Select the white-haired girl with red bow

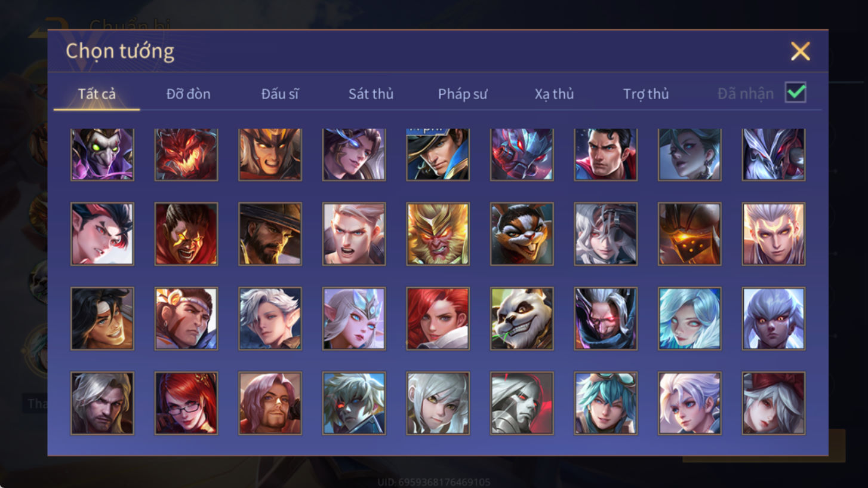[x=774, y=403]
